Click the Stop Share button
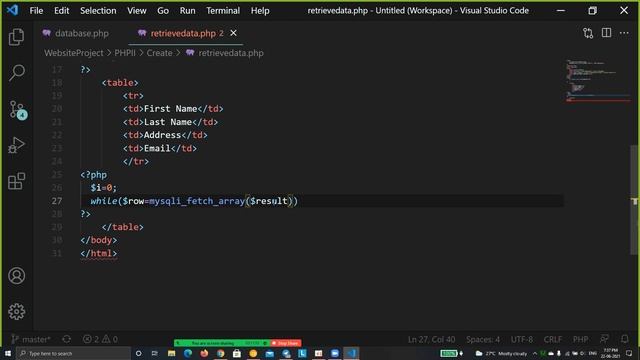This screenshot has width=640, height=360. 286,343
